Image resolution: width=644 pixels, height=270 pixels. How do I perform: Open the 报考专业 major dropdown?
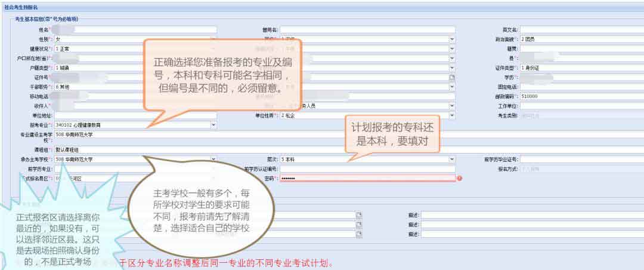tap(213, 125)
